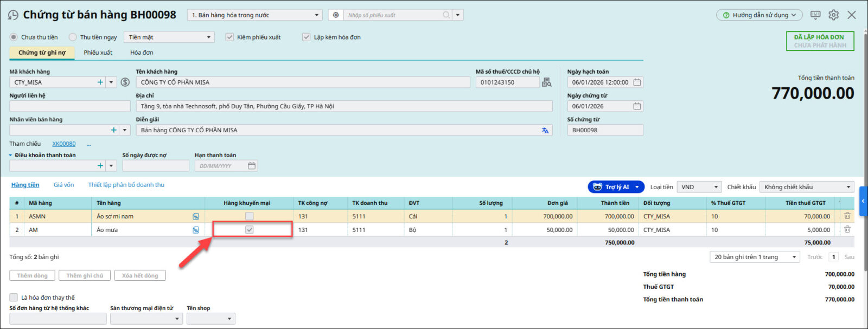Toggle Hàng khuyến mại checkbox for Áo mưa
This screenshot has height=329, width=868.
[249, 230]
